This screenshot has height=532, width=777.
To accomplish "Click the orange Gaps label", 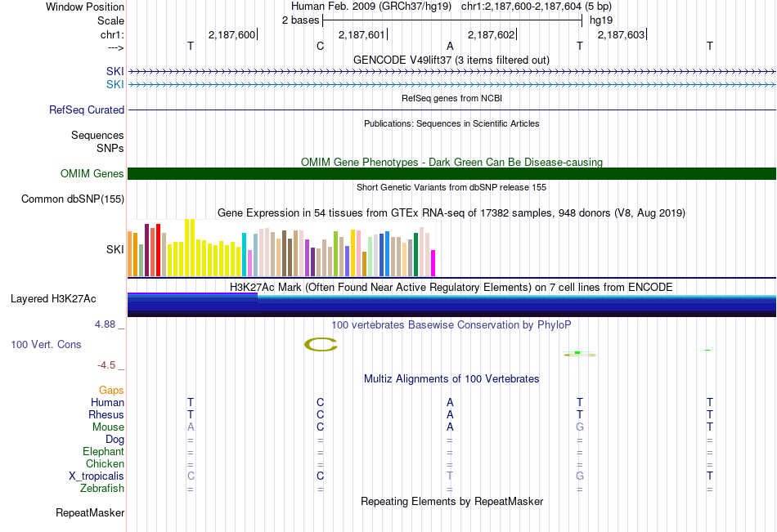I will click(x=111, y=391).
